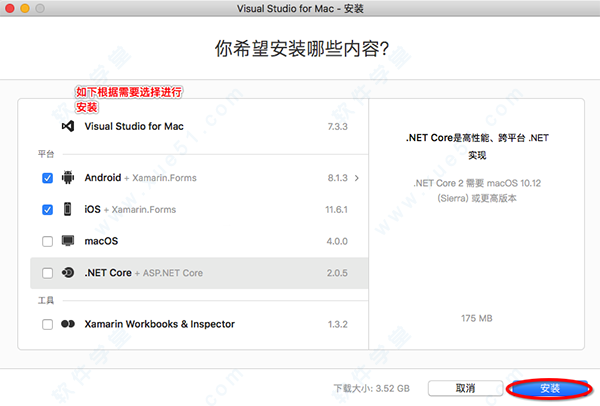Close the installer window with red button
This screenshot has width=600, height=406.
(10, 8)
